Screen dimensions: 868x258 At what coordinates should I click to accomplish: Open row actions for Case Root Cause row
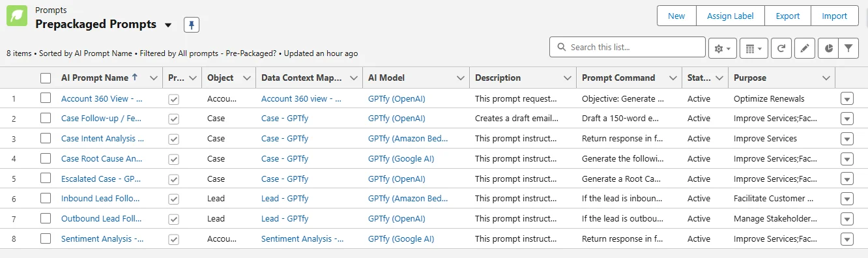(x=846, y=159)
